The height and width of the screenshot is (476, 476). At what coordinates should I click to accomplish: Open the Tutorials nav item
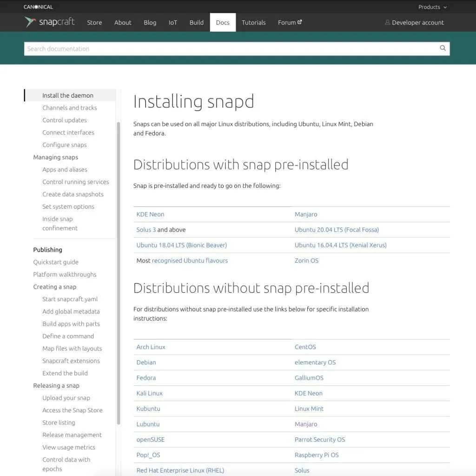[x=253, y=22]
